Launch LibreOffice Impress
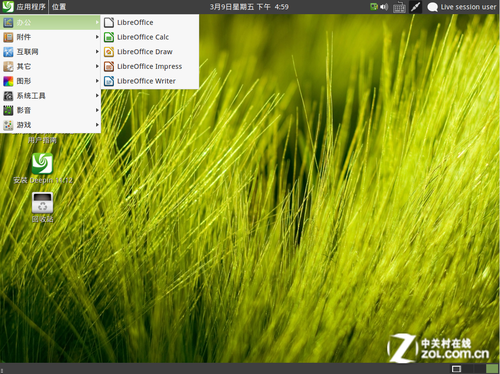 click(150, 66)
